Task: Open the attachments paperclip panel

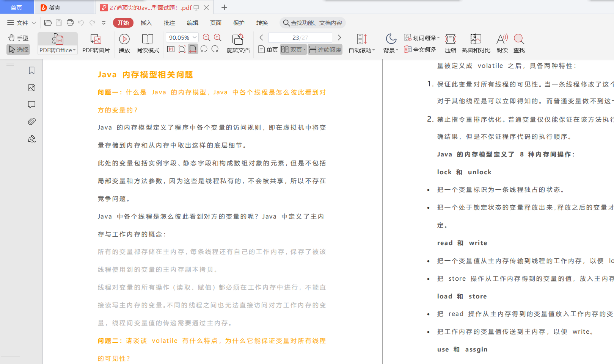Action: [32, 122]
